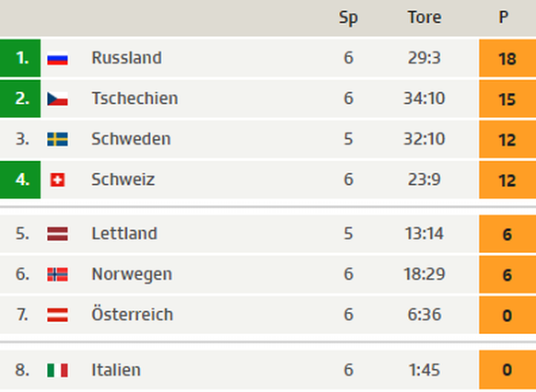Click the Czech flag icon
Image resolution: width=536 pixels, height=392 pixels.
tap(57, 98)
